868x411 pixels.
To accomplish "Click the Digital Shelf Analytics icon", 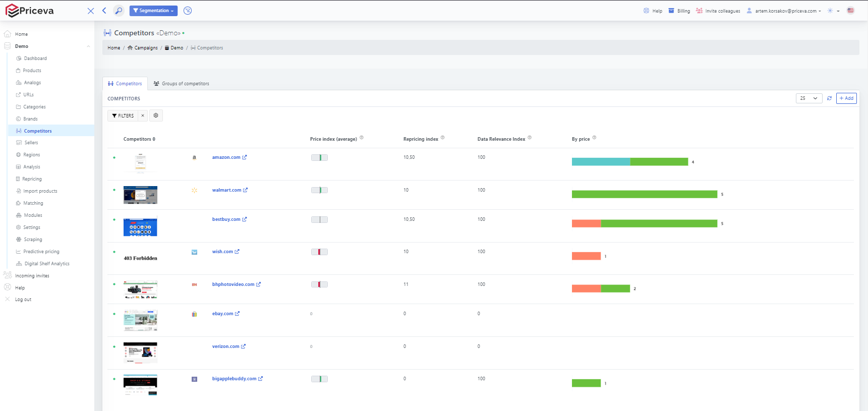I will tap(19, 264).
